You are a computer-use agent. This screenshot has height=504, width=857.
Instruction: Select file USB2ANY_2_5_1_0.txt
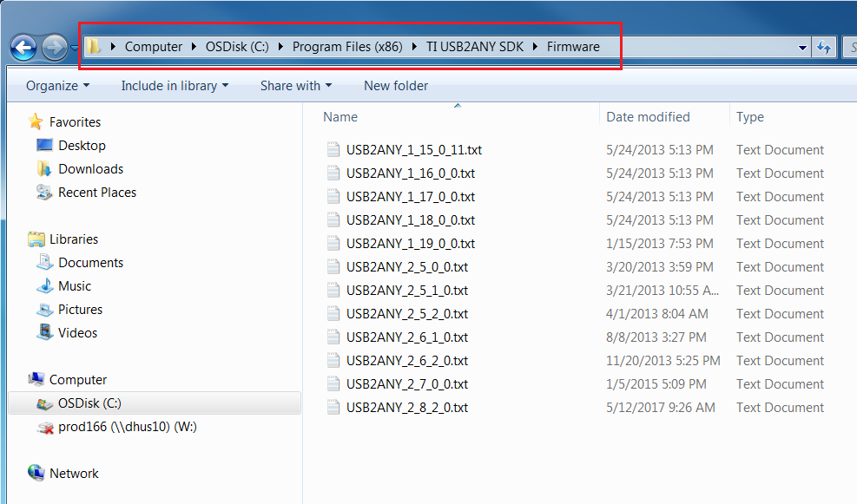[407, 291]
